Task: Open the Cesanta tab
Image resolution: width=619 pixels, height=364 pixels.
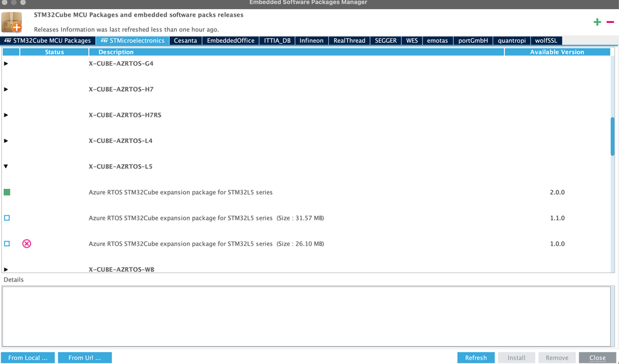Action: tap(185, 41)
